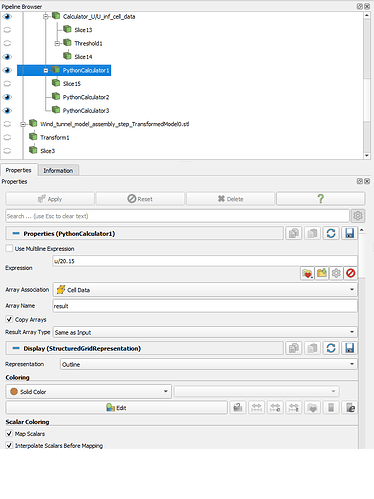Show Slice15 using its eye toggle

[7, 84]
